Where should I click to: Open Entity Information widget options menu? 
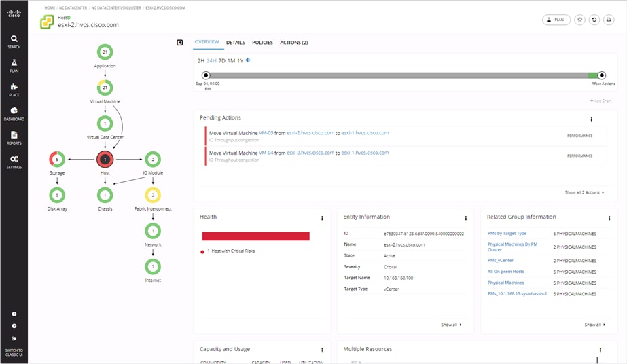pyautogui.click(x=466, y=218)
